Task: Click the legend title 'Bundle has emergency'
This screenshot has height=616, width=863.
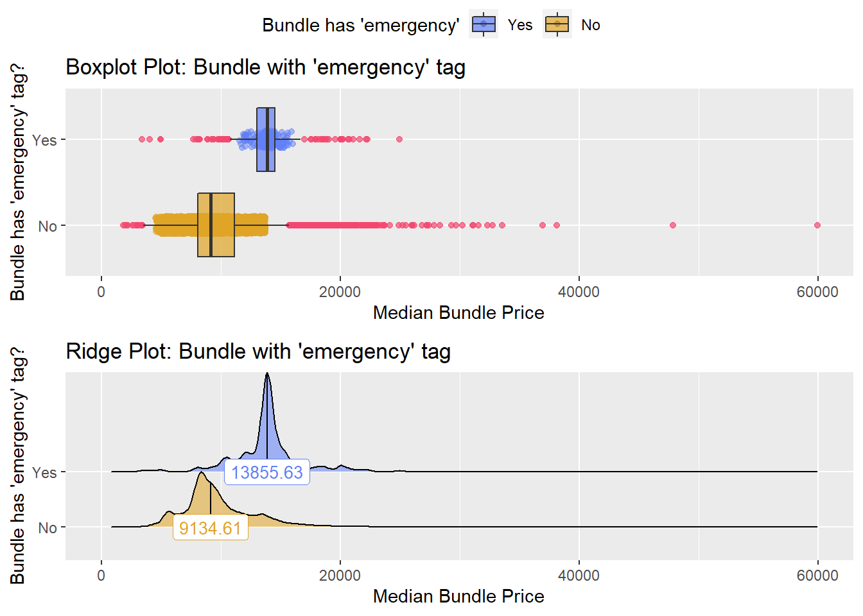Action: (x=361, y=25)
